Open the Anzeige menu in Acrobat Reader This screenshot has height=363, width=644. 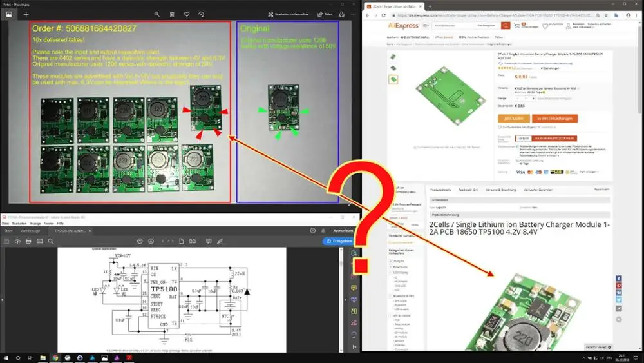[35, 224]
